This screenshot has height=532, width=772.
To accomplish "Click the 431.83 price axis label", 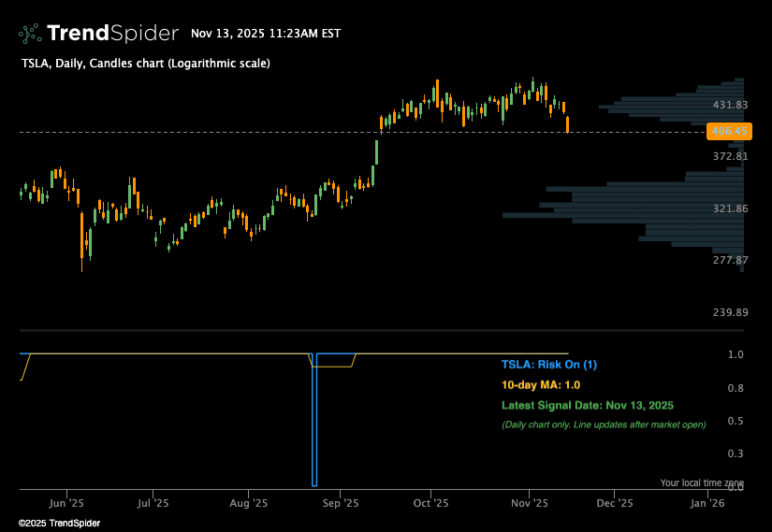I will click(730, 106).
